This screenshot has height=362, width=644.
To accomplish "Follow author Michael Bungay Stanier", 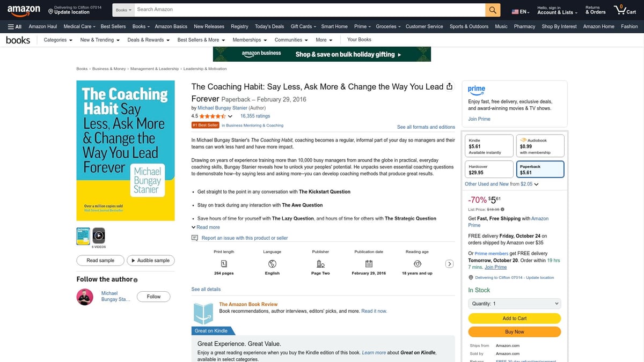I will [153, 297].
